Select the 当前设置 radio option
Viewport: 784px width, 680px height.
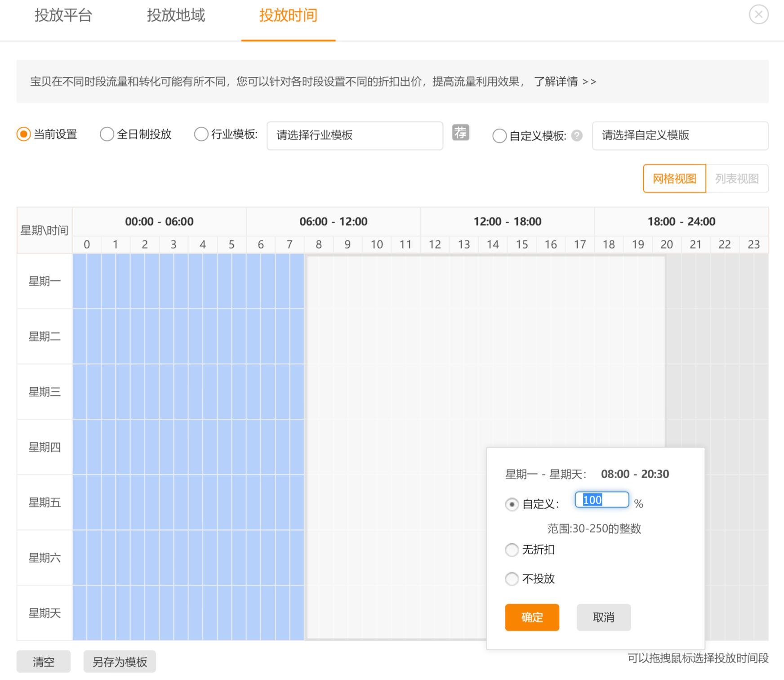[22, 134]
